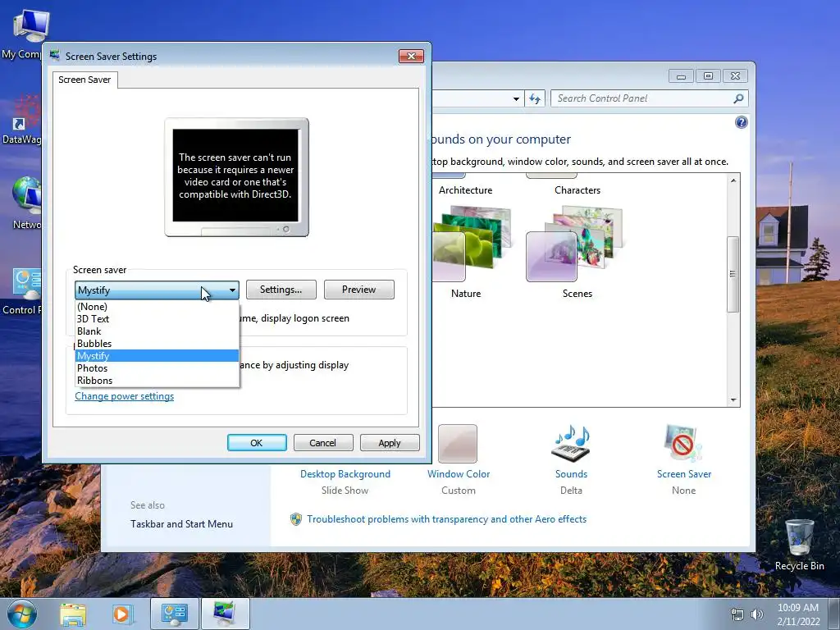This screenshot has height=630, width=840.
Task: Open Taskbar and Start Menu link
Action: pyautogui.click(x=181, y=524)
